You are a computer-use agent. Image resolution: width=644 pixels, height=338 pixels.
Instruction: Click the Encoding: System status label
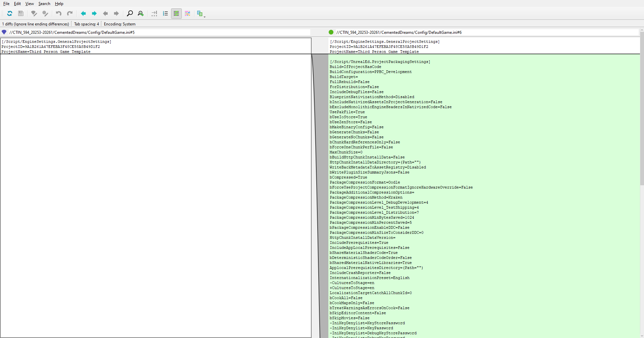[x=120, y=24]
